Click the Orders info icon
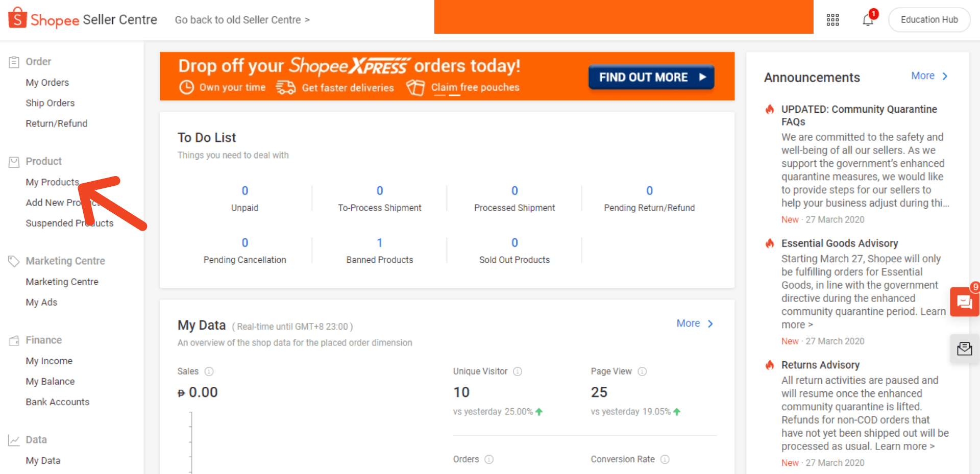 489,459
